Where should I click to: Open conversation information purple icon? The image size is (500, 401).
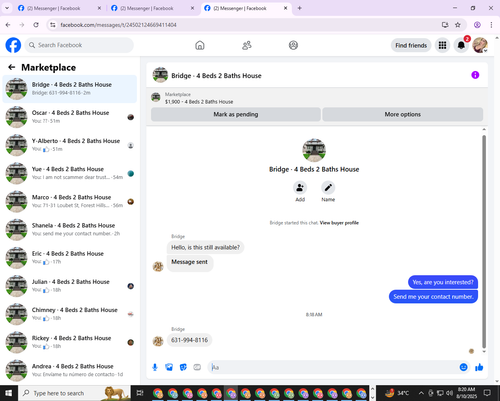coord(475,75)
